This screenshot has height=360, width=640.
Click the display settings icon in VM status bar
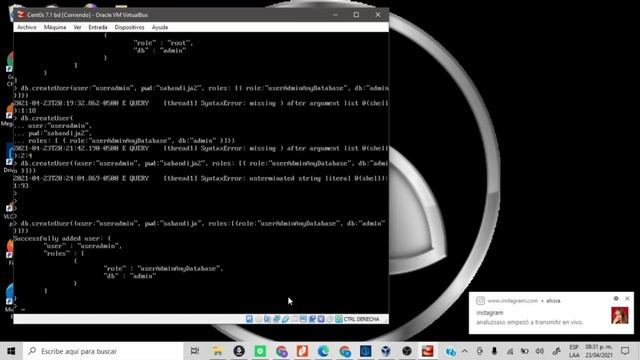coord(303,319)
